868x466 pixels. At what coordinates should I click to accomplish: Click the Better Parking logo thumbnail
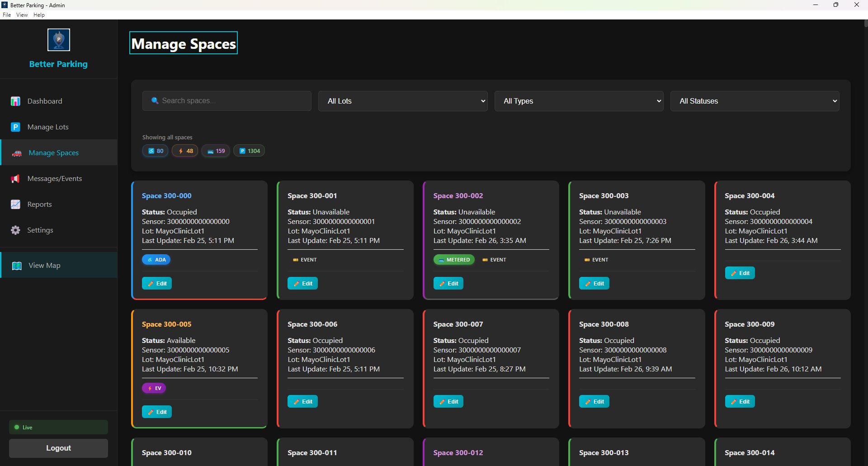tap(58, 40)
